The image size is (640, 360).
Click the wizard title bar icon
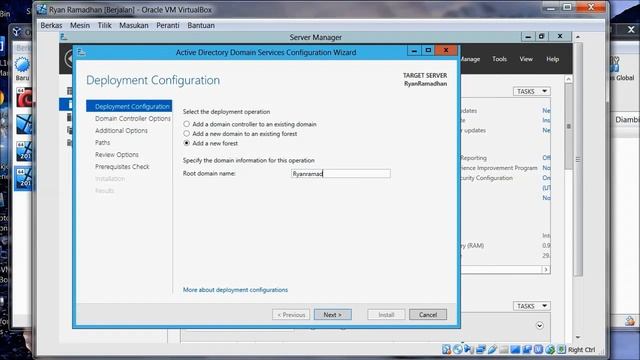[x=81, y=52]
